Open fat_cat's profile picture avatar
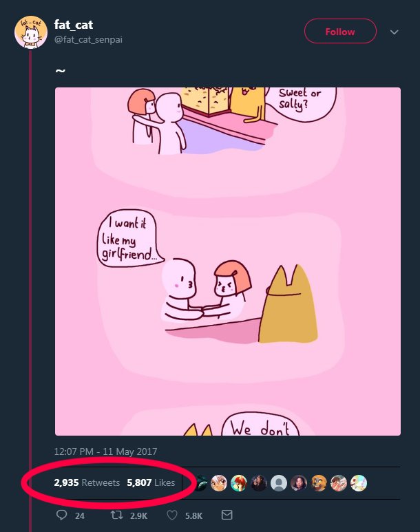Image resolution: width=420 pixels, height=532 pixels. (32, 32)
